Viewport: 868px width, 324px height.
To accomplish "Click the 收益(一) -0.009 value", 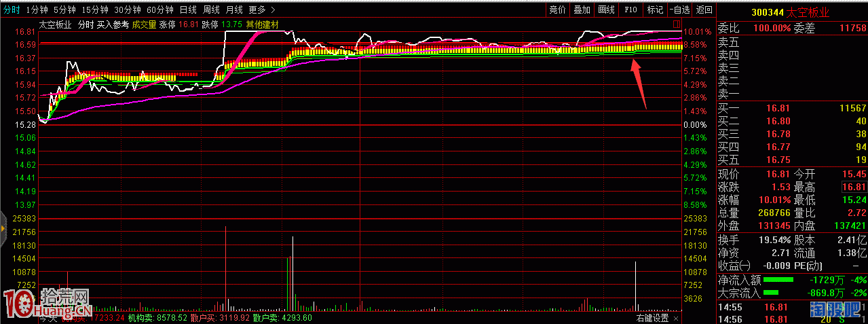I will [x=778, y=266].
